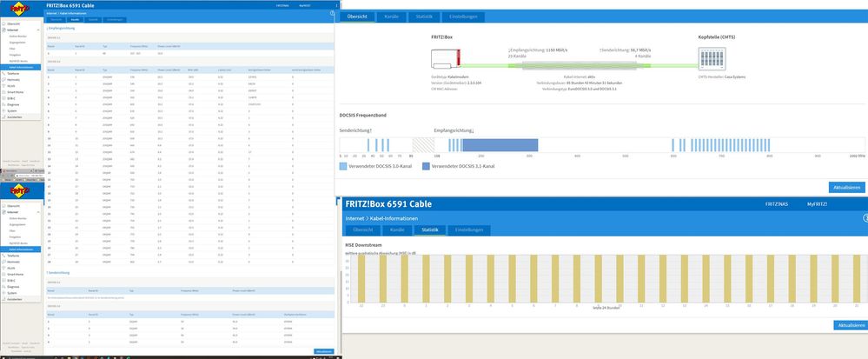Open Einstellungen tab in the MSE Downstream window
The width and height of the screenshot is (868, 359).
click(469, 229)
